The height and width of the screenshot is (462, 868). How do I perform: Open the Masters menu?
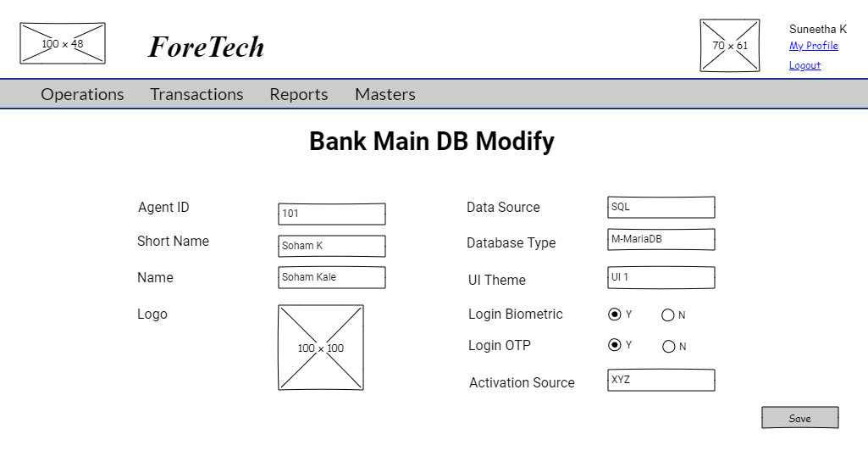click(385, 94)
